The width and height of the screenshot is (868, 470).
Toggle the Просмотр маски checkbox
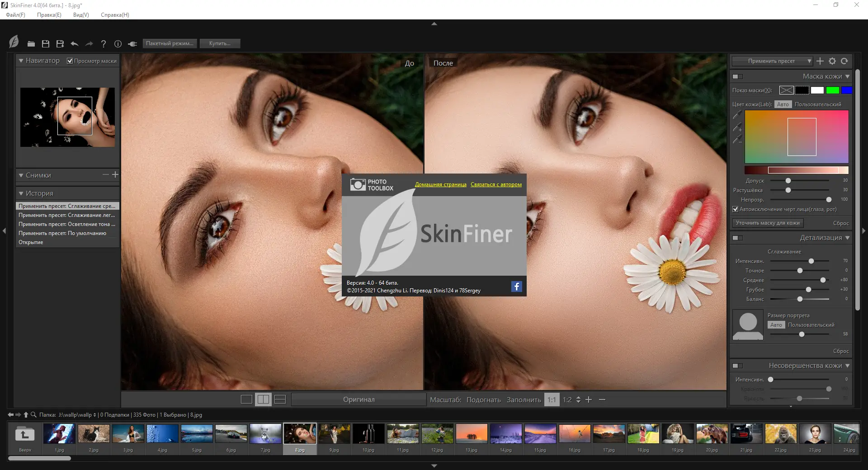70,61
